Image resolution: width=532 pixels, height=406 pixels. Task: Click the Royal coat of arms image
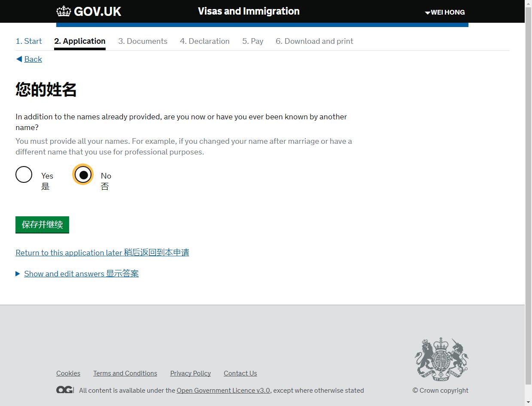[x=441, y=360]
